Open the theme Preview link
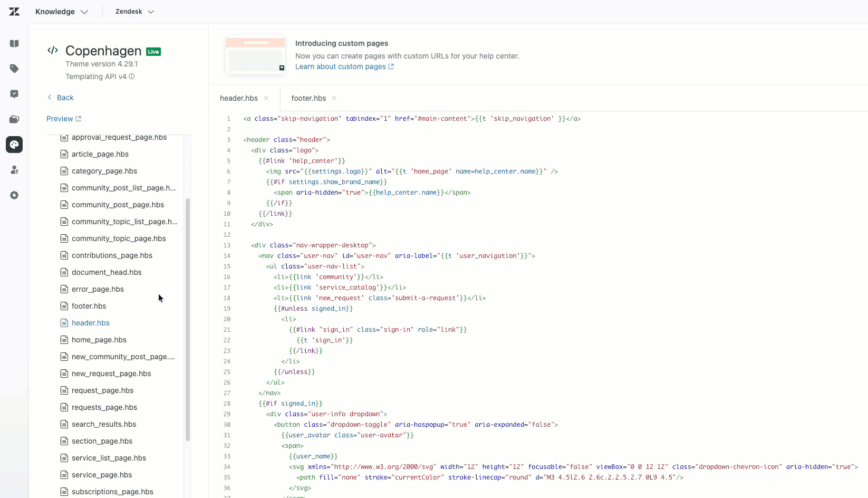This screenshot has height=498, width=868. pos(60,119)
